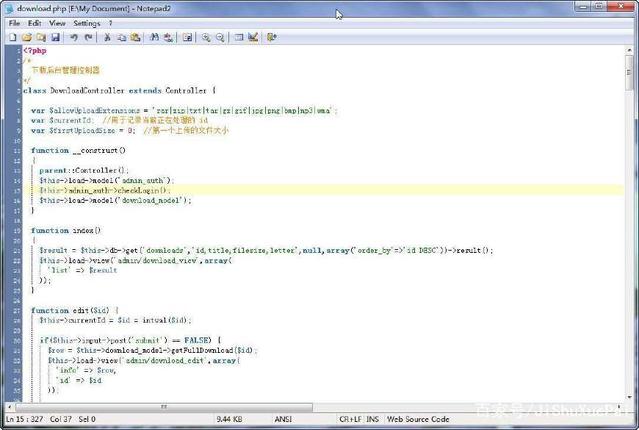Click the Paste clipboard icon

(x=135, y=37)
